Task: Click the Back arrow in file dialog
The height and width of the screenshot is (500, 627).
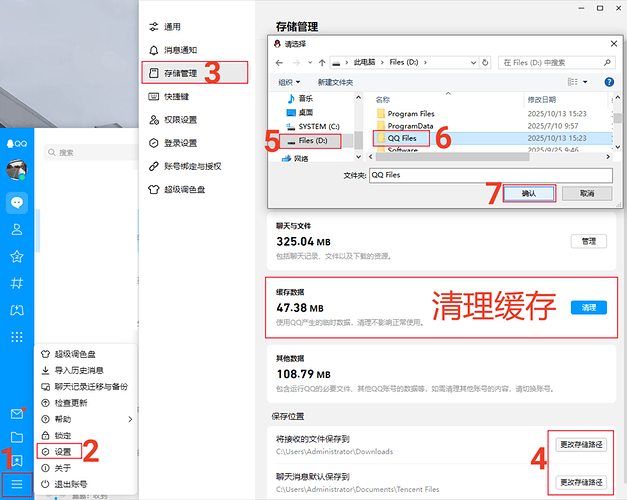Action: click(x=279, y=63)
